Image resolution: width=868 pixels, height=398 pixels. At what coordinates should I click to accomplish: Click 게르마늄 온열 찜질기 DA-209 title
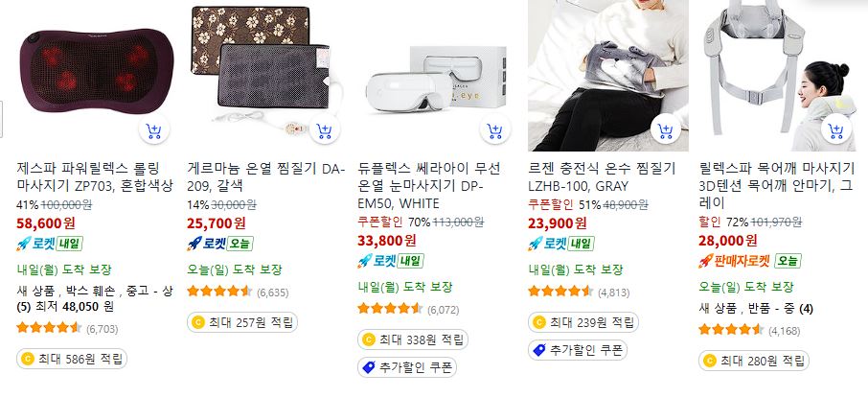pos(265,176)
